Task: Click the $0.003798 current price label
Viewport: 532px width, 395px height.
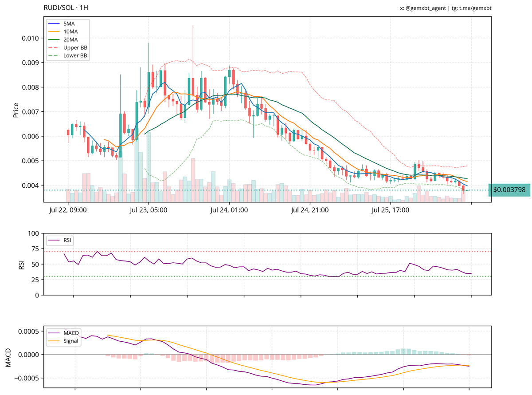Action: click(509, 190)
